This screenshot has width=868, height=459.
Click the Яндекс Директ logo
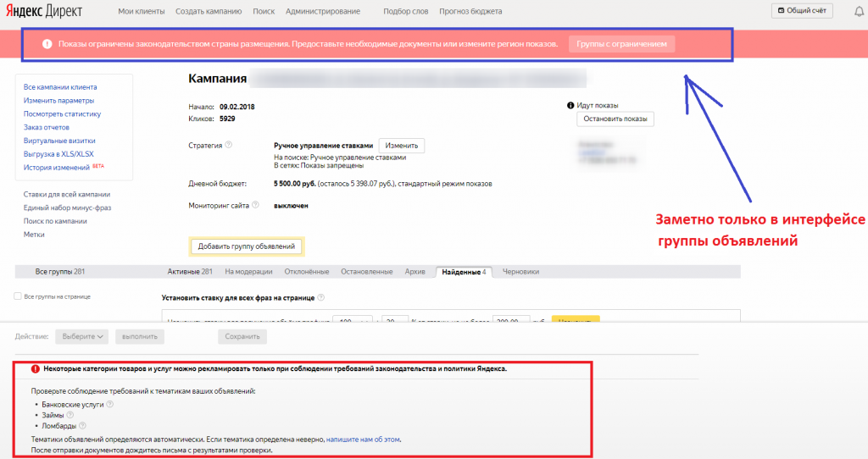(x=44, y=11)
